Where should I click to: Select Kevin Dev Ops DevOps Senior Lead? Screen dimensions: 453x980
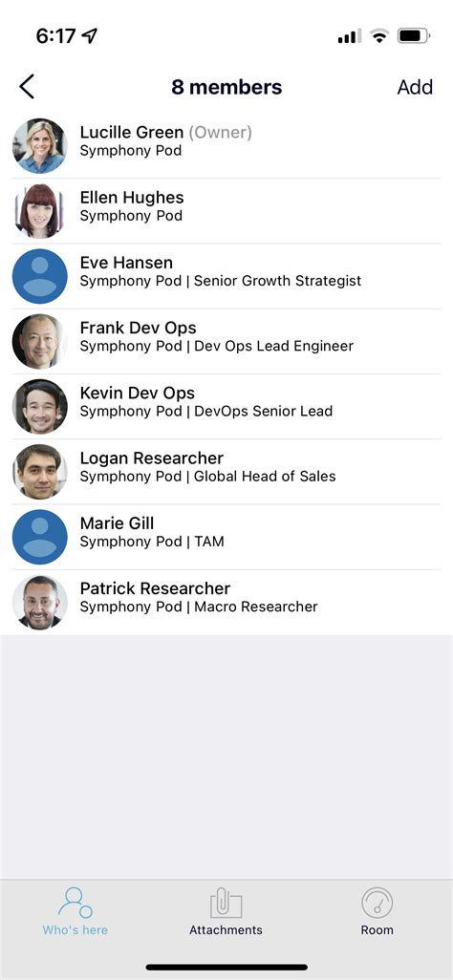[226, 406]
